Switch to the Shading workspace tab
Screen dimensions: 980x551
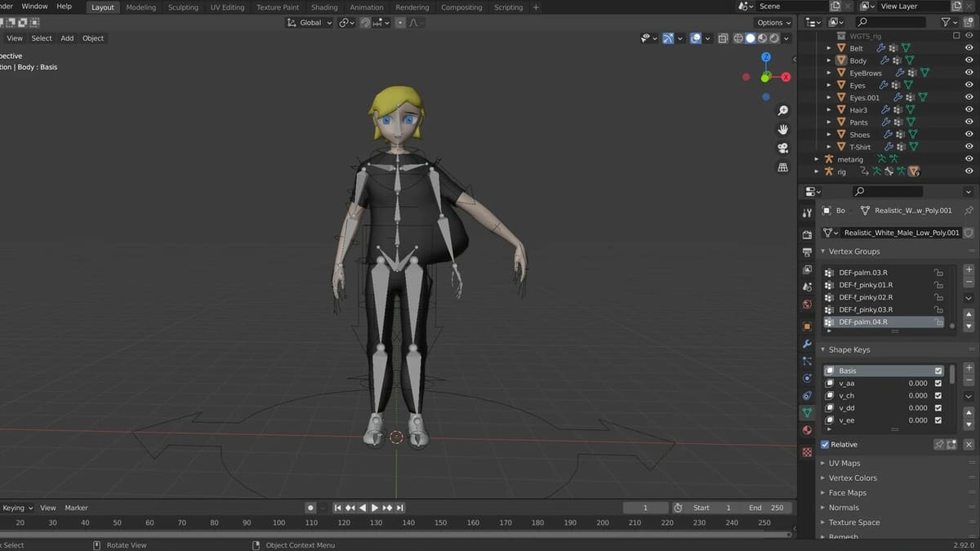324,7
